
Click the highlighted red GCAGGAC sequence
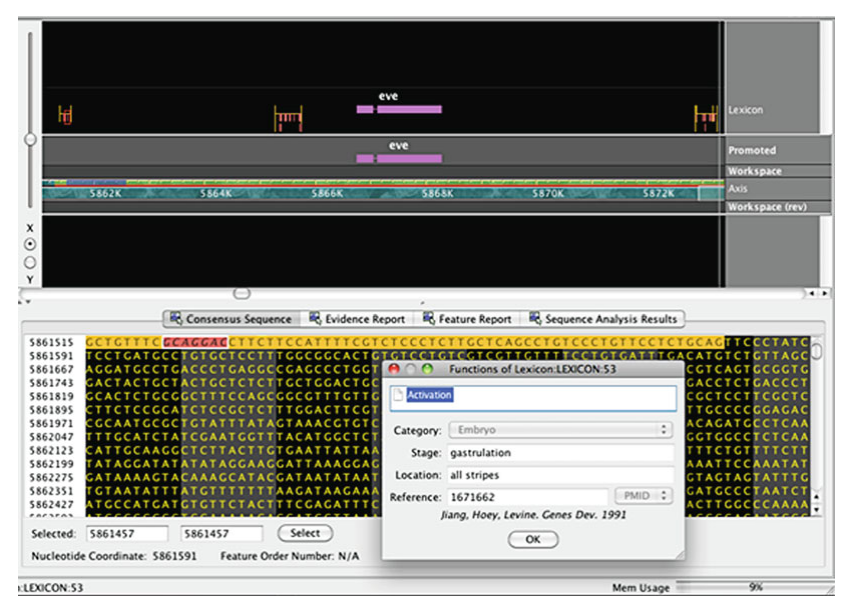[x=195, y=342]
